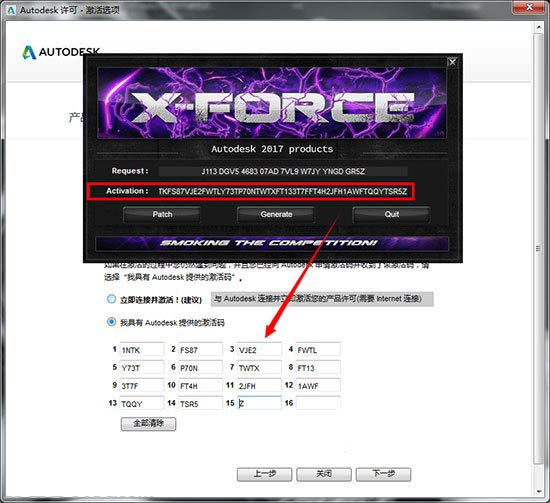Click the scrollbar down arrow
The height and width of the screenshot is (503, 550).
point(539,491)
